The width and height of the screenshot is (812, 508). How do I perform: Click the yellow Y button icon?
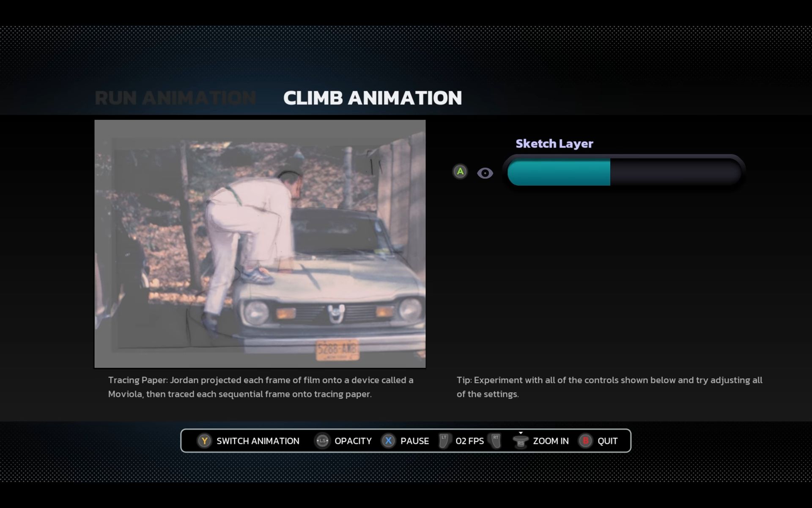coord(204,441)
